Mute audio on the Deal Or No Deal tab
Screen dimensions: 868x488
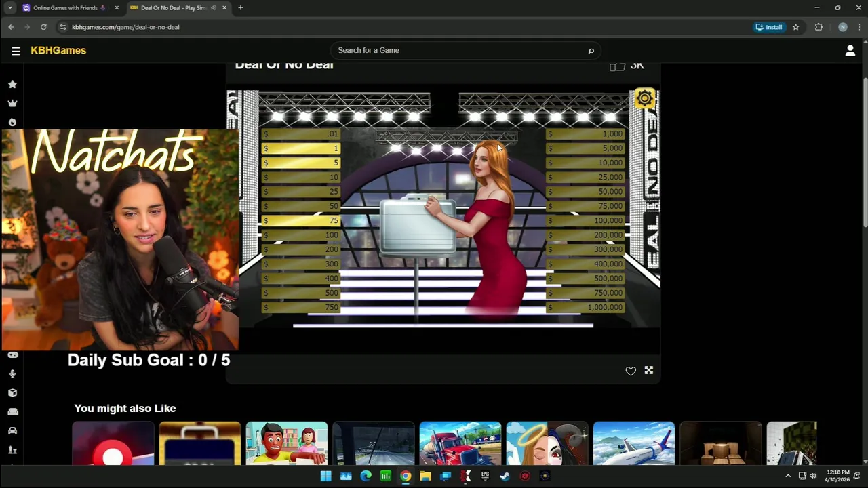click(213, 8)
